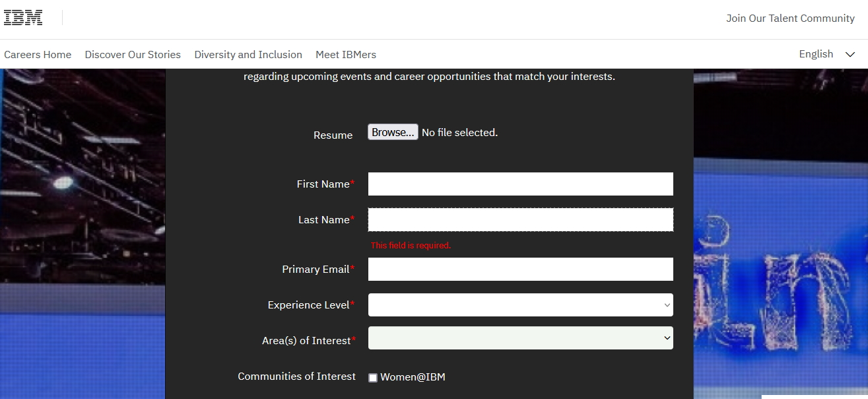This screenshot has width=868, height=399.
Task: Click the IBM logo
Action: [x=23, y=18]
